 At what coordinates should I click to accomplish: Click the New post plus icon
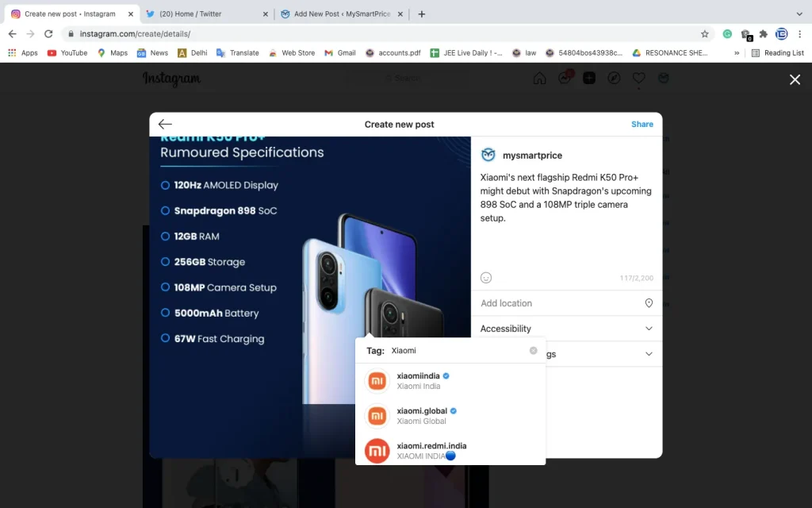[x=589, y=79]
